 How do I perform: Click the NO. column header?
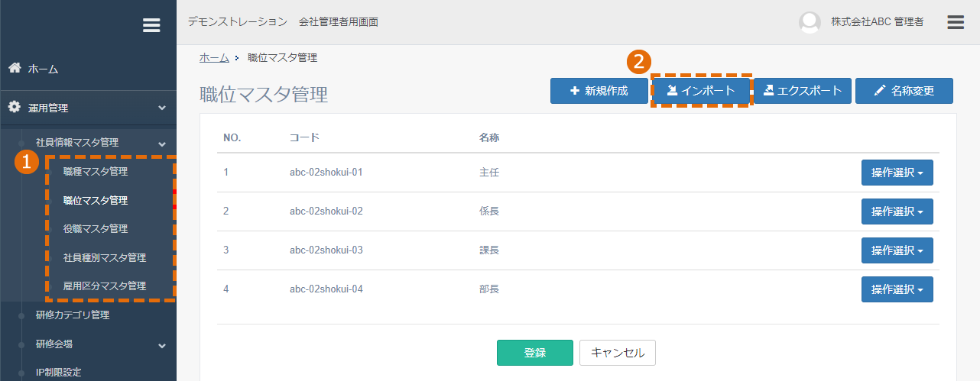click(232, 138)
